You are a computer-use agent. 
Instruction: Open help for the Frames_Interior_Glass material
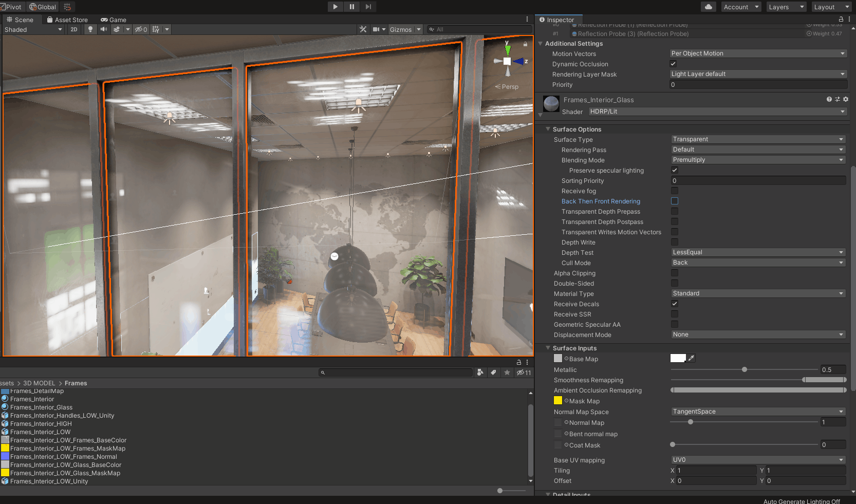coord(829,99)
